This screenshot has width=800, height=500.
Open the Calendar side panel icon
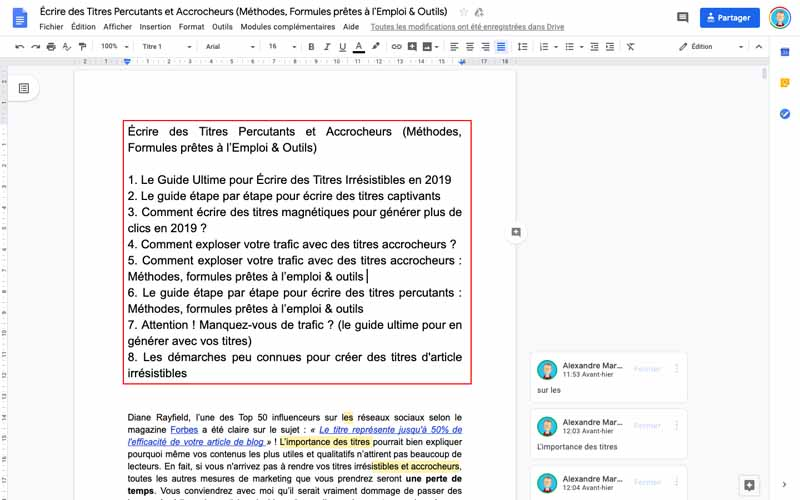[x=785, y=52]
